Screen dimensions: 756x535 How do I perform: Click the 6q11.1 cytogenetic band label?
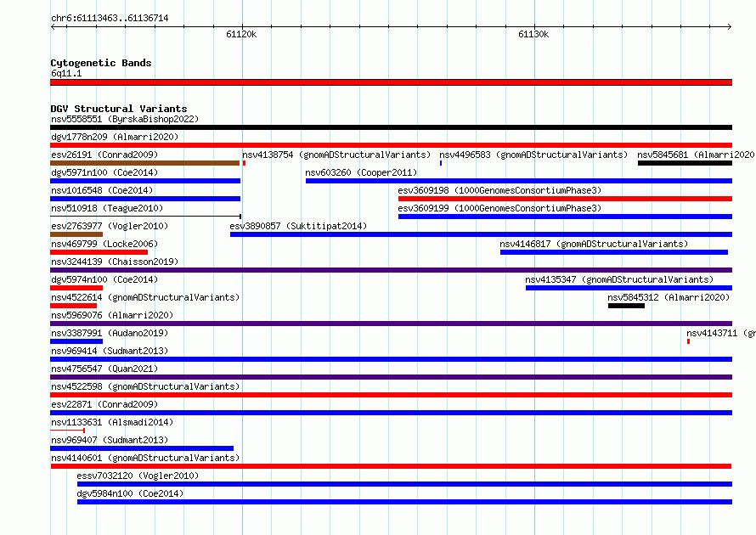tap(66, 73)
